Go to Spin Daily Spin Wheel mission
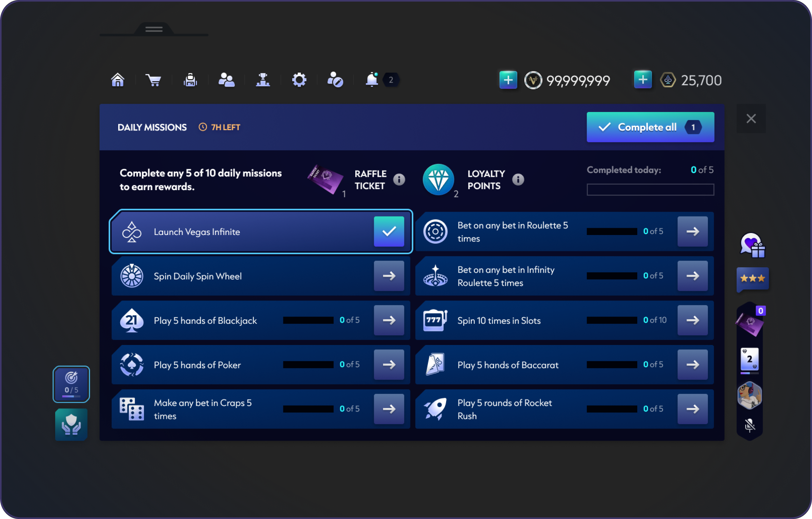The width and height of the screenshot is (812, 519). pos(389,276)
